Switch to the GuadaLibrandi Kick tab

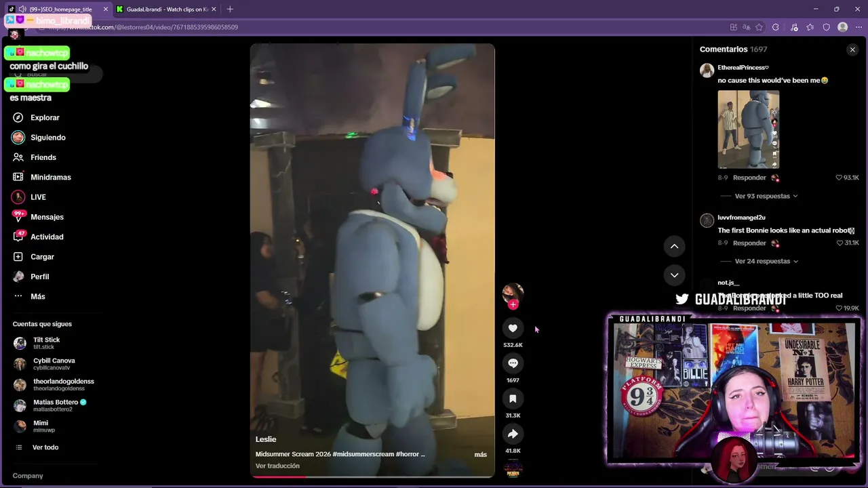(x=167, y=9)
